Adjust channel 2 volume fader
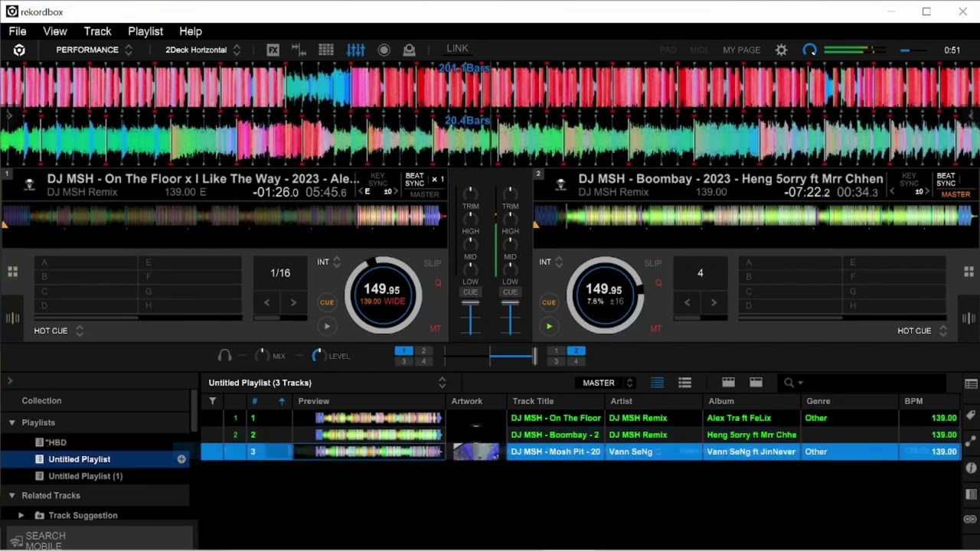This screenshot has width=980, height=551. coord(510,303)
